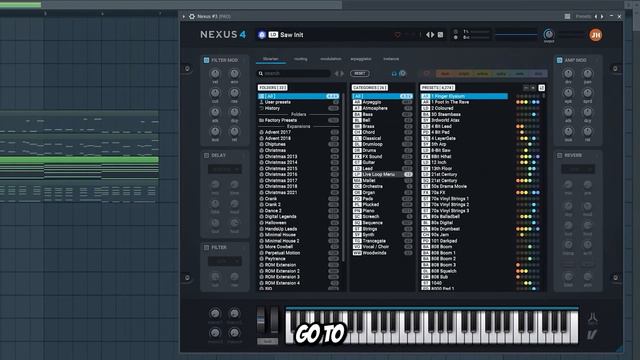This screenshot has height=360, width=640.
Task: Click the home icon in the librarian bar
Action: (394, 73)
